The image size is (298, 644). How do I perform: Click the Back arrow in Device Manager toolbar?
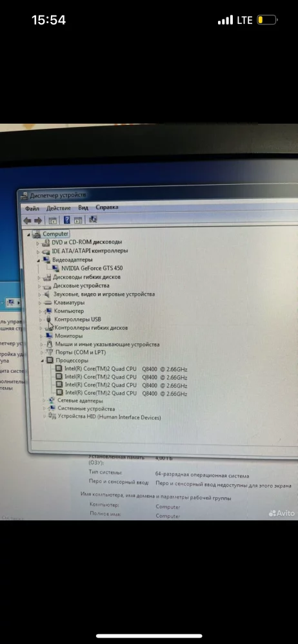coord(28,220)
